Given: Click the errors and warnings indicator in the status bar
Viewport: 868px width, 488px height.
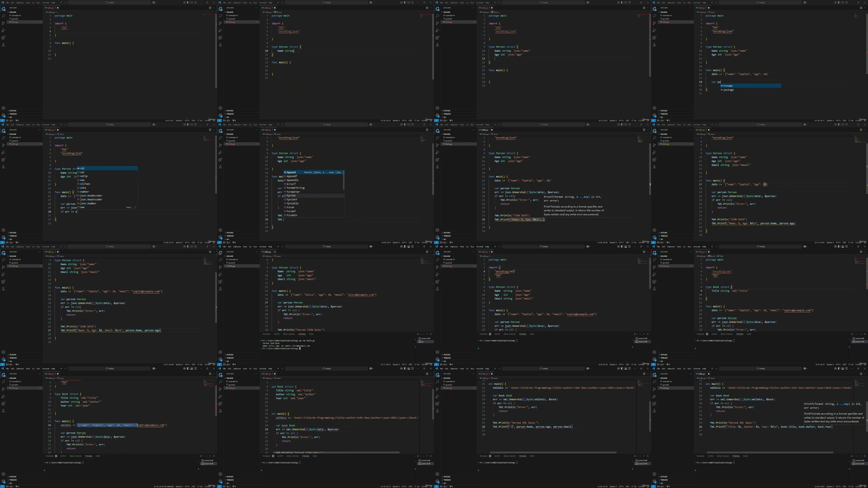Looking at the screenshot, I should pyautogui.click(x=9, y=120).
